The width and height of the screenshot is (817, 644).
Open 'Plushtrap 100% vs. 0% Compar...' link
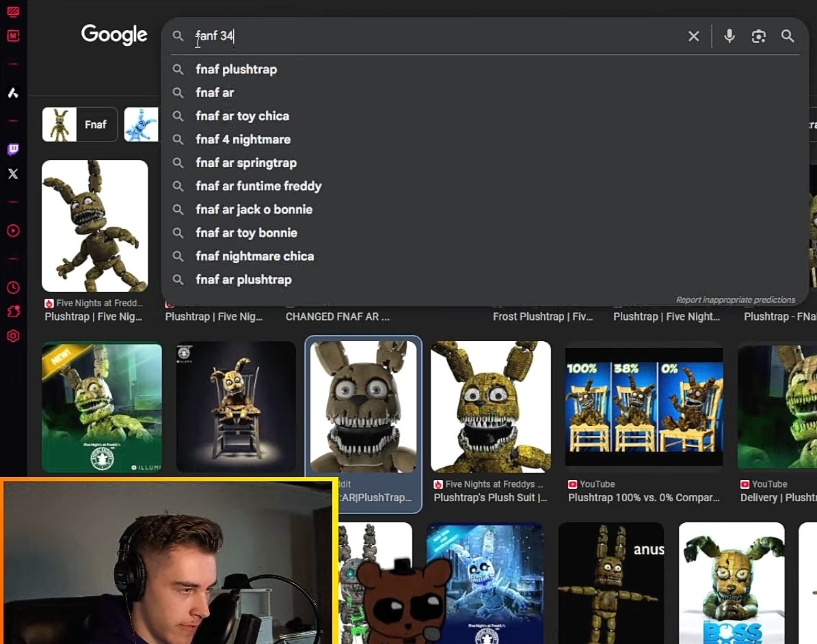click(643, 498)
